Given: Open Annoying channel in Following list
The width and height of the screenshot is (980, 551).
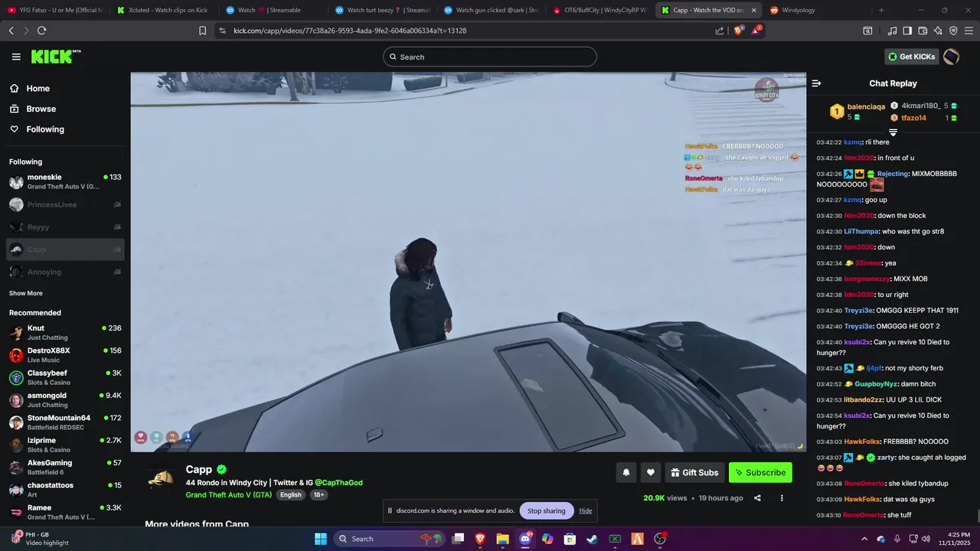Looking at the screenshot, I should coord(65,272).
